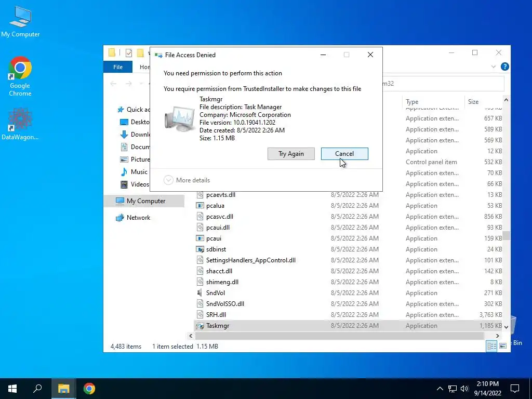Image resolution: width=532 pixels, height=399 pixels.
Task: Click the Control panel item type cell
Action: point(431,162)
